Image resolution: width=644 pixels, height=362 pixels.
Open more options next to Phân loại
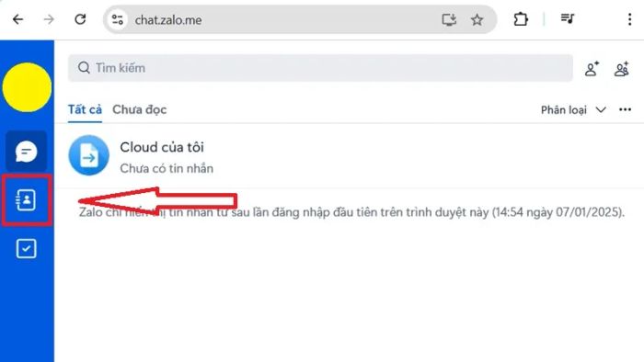click(x=625, y=109)
